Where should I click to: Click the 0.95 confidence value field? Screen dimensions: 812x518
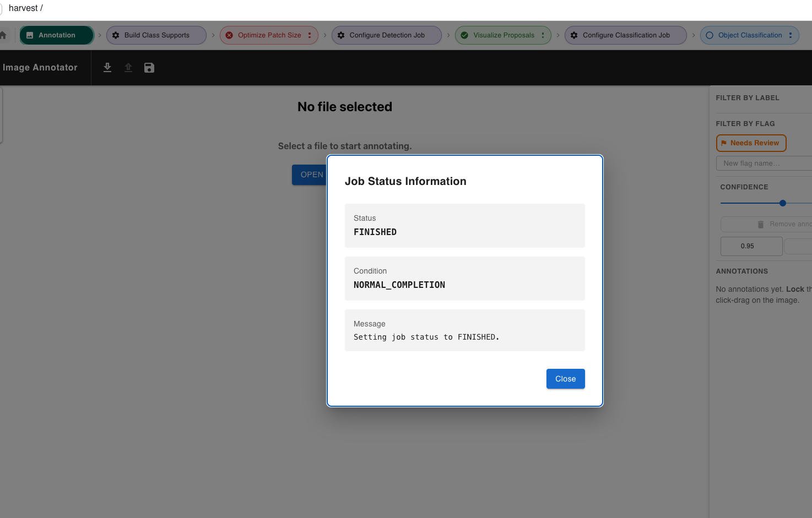[751, 246]
